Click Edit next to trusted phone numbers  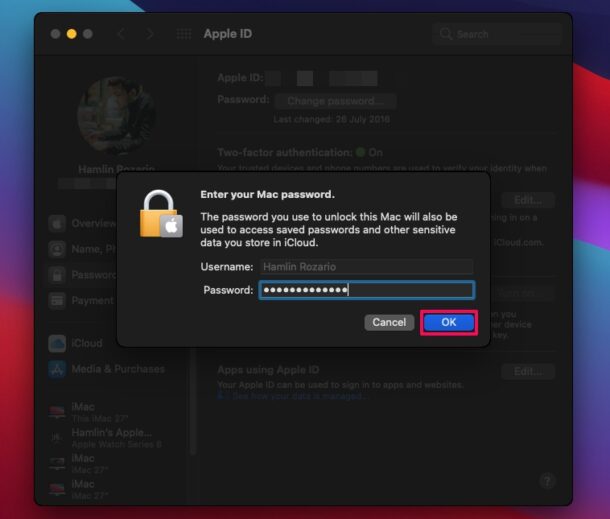pos(528,200)
